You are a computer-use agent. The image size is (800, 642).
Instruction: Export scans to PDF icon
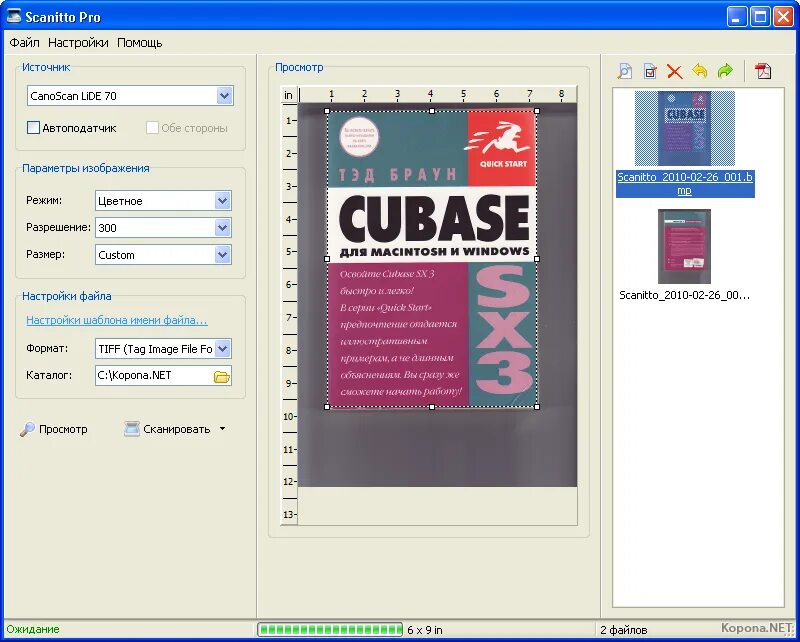point(763,71)
